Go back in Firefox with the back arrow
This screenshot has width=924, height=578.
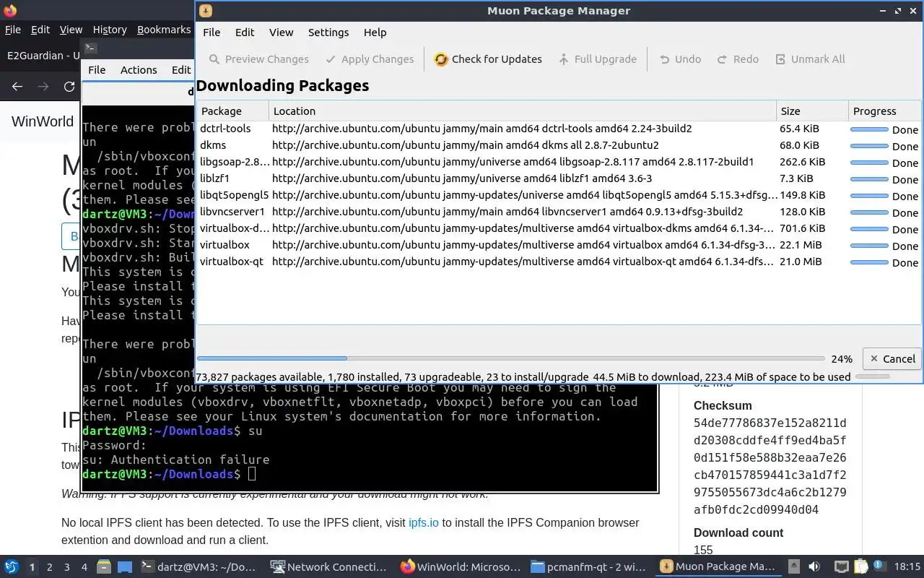pos(17,87)
